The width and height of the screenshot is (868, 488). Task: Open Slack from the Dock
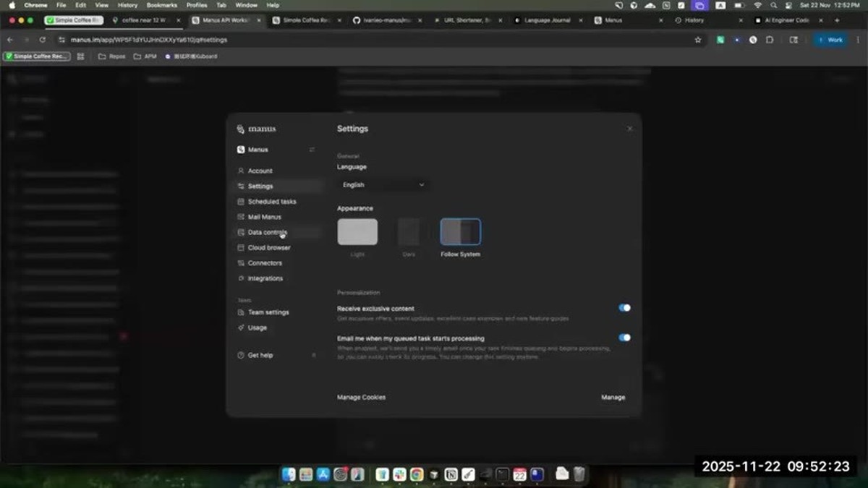(x=399, y=474)
